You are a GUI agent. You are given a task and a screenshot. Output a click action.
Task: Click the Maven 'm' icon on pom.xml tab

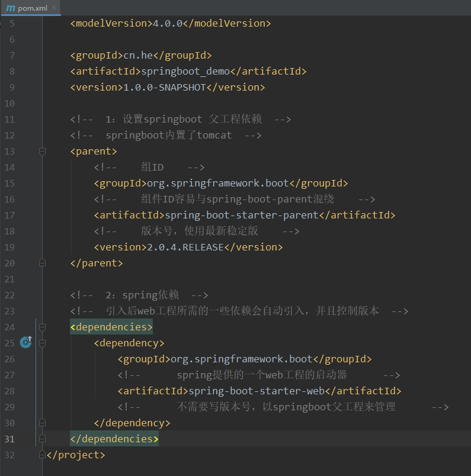tap(10, 8)
